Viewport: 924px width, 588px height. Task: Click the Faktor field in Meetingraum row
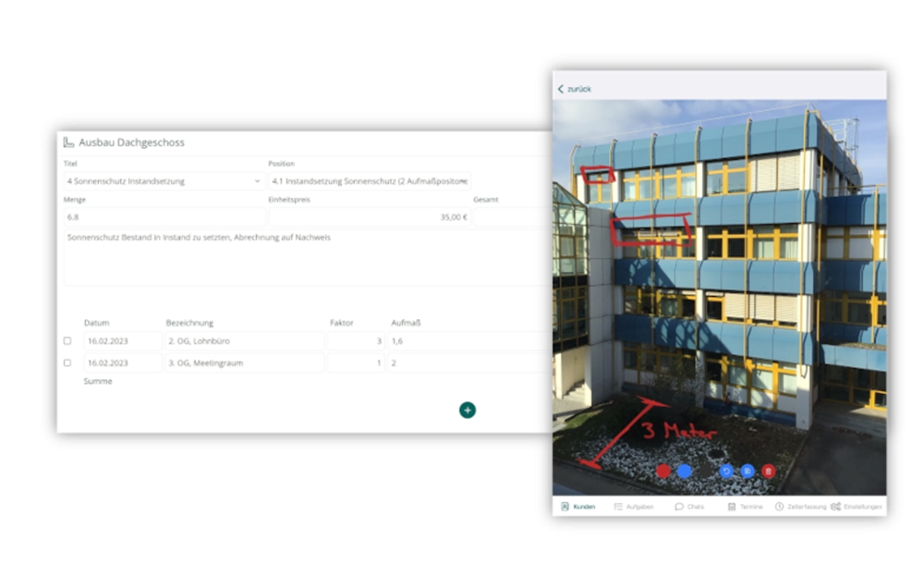[356, 362]
